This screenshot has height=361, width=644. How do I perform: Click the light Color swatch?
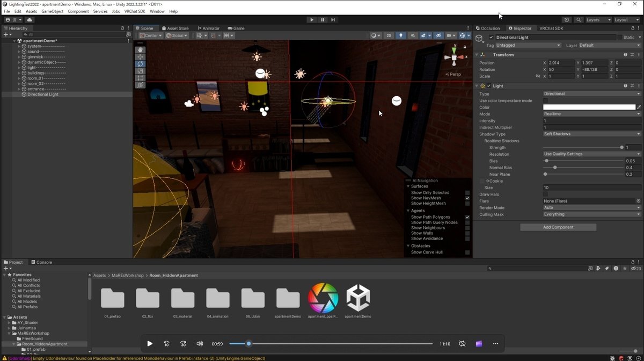pyautogui.click(x=589, y=107)
